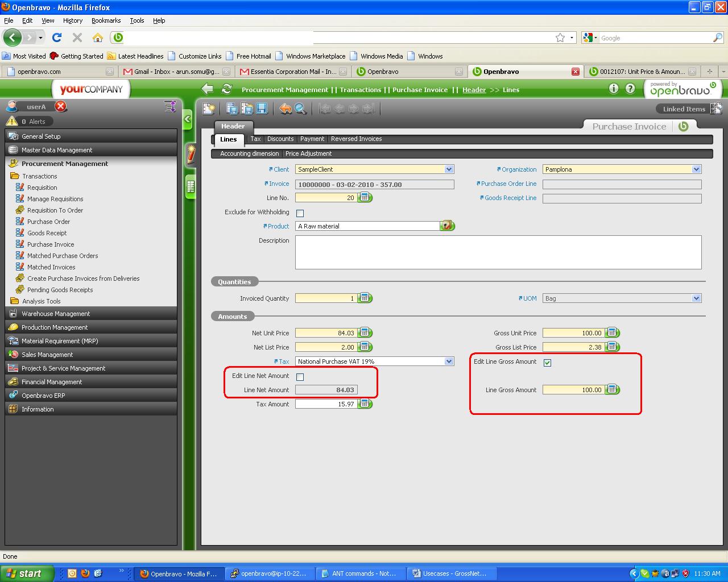The height and width of the screenshot is (582, 728).
Task: Open the Price Adjustment tab
Action: tap(309, 153)
